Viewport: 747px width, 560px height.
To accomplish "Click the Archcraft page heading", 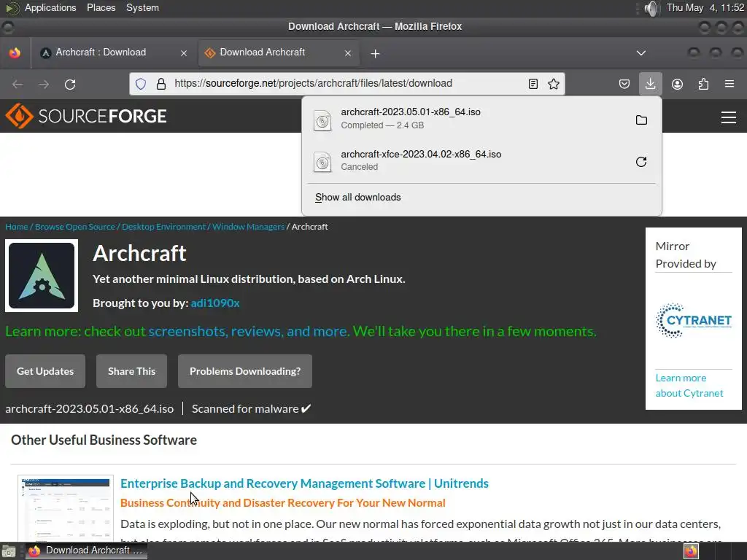I will click(x=139, y=253).
